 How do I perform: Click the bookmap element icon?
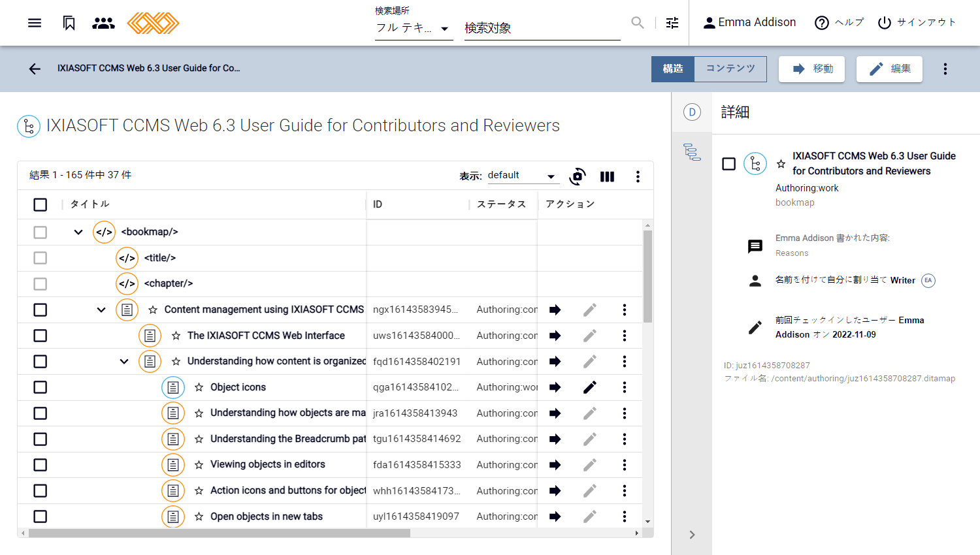104,232
